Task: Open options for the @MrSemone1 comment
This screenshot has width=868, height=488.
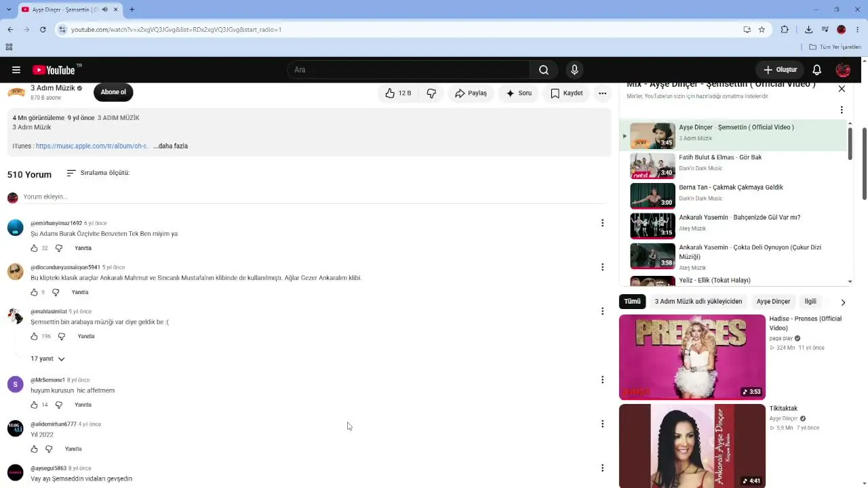Action: (602, 380)
